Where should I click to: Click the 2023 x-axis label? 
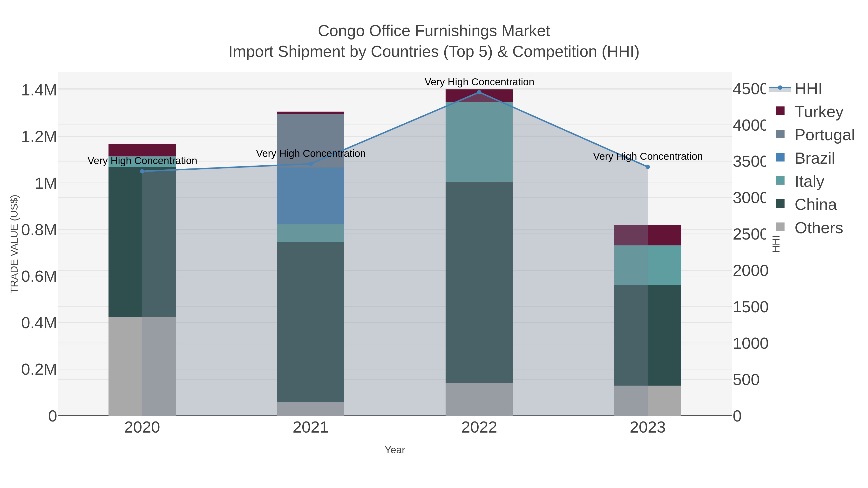648,428
